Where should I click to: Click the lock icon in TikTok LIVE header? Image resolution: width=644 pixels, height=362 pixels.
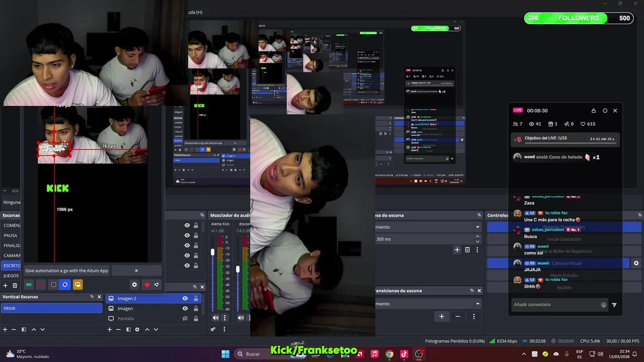tap(594, 111)
